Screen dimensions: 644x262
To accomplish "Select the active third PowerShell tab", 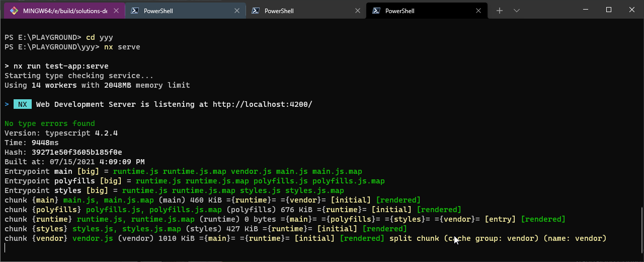I will 427,11.
